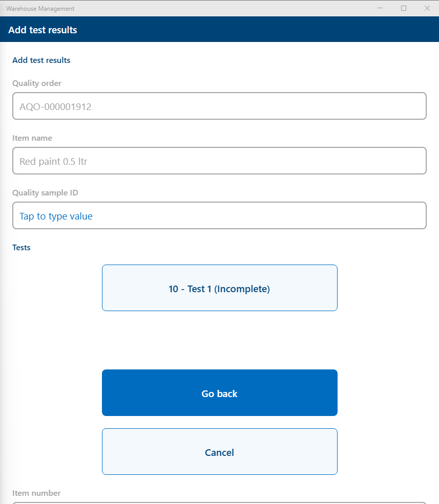
Task: Click the Quality order label
Action: pyautogui.click(x=37, y=83)
